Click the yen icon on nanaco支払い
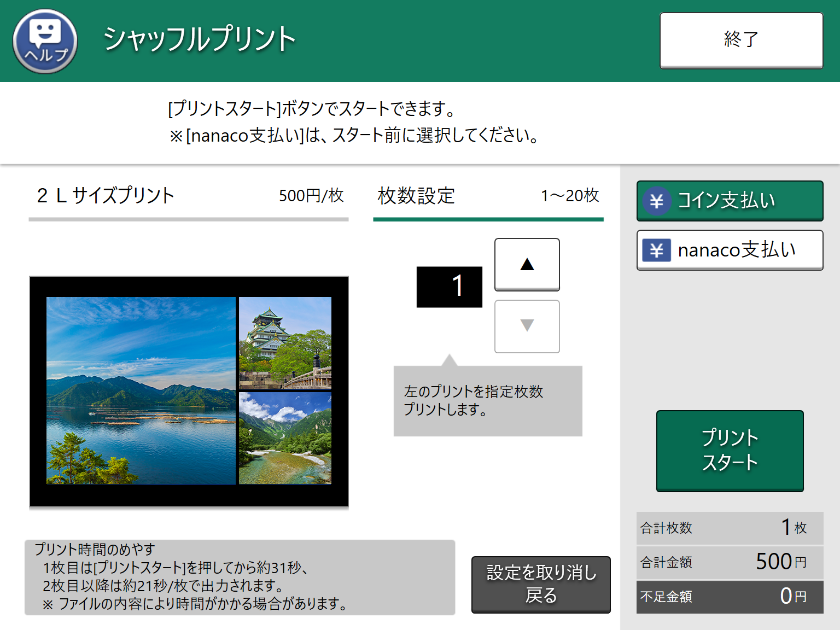The width and height of the screenshot is (840, 630). point(656,250)
